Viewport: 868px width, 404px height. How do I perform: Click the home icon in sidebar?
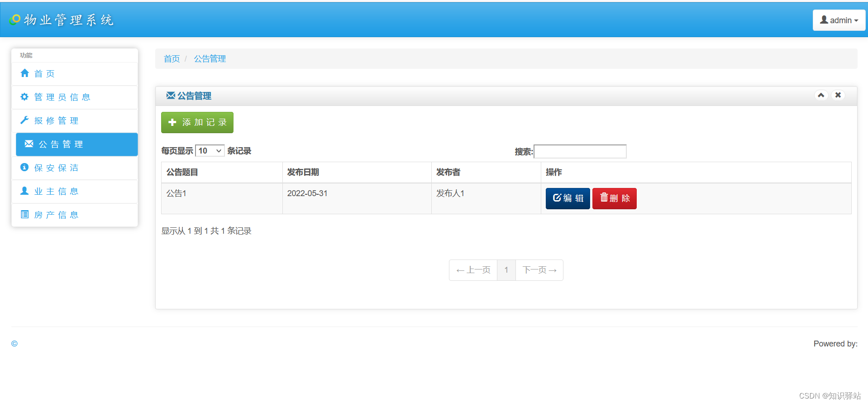pyautogui.click(x=25, y=73)
